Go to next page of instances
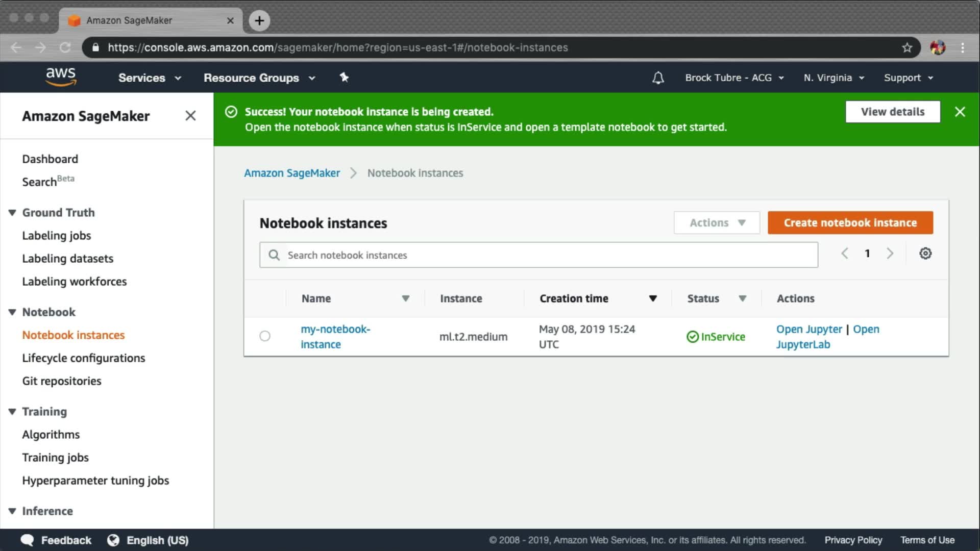This screenshot has height=551, width=980. pos(890,254)
